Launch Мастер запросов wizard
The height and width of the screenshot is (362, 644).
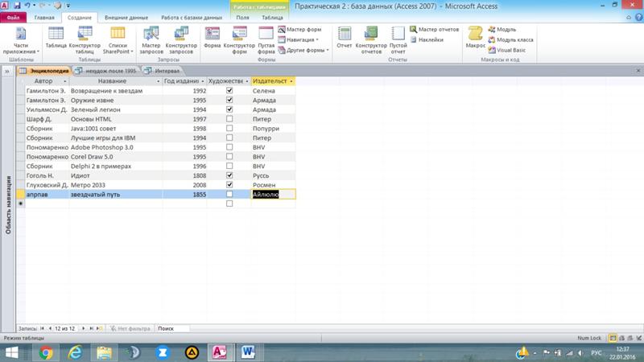pyautogui.click(x=151, y=39)
